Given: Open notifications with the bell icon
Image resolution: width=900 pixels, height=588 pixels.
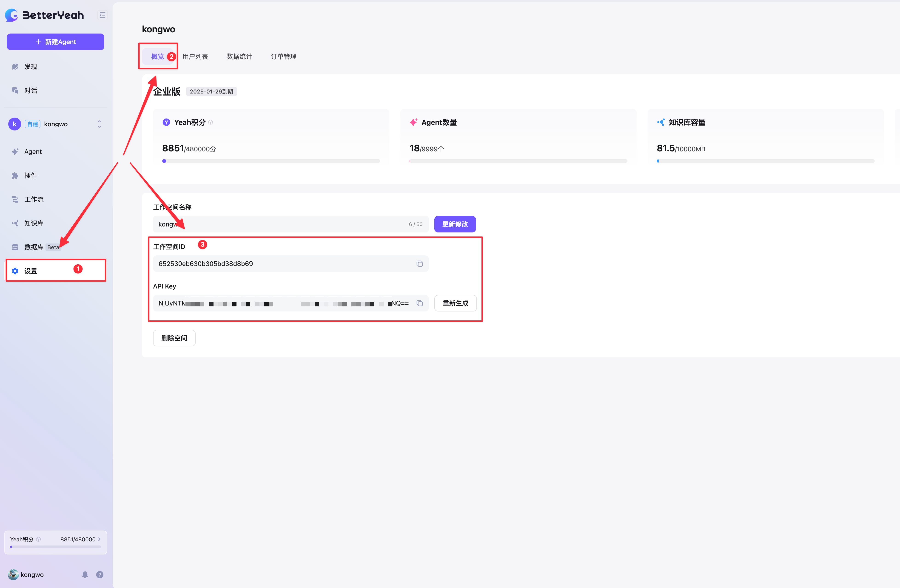Looking at the screenshot, I should [85, 574].
